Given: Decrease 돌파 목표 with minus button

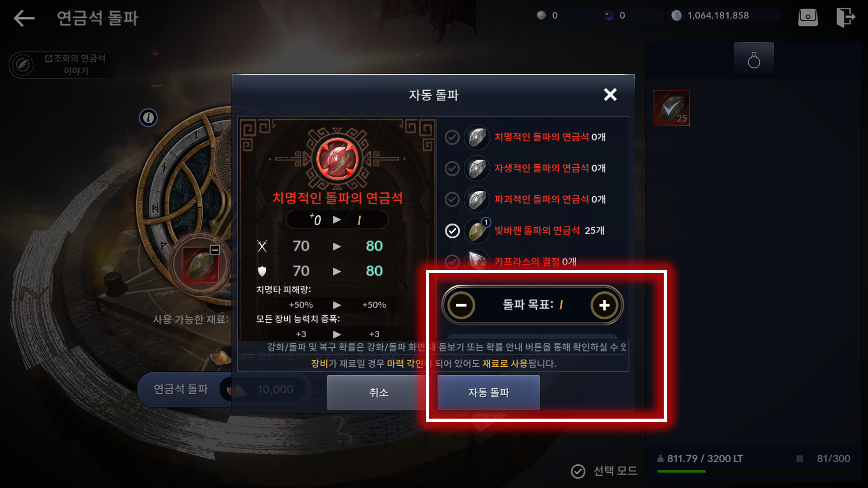Looking at the screenshot, I should (x=461, y=305).
